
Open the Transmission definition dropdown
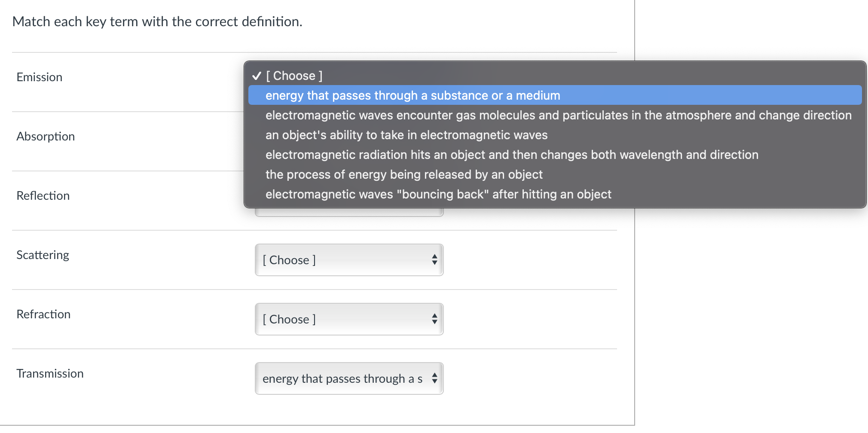(349, 378)
